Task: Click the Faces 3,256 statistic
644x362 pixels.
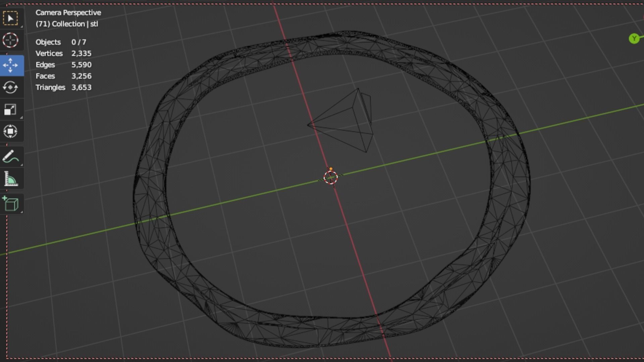Action: (63, 76)
